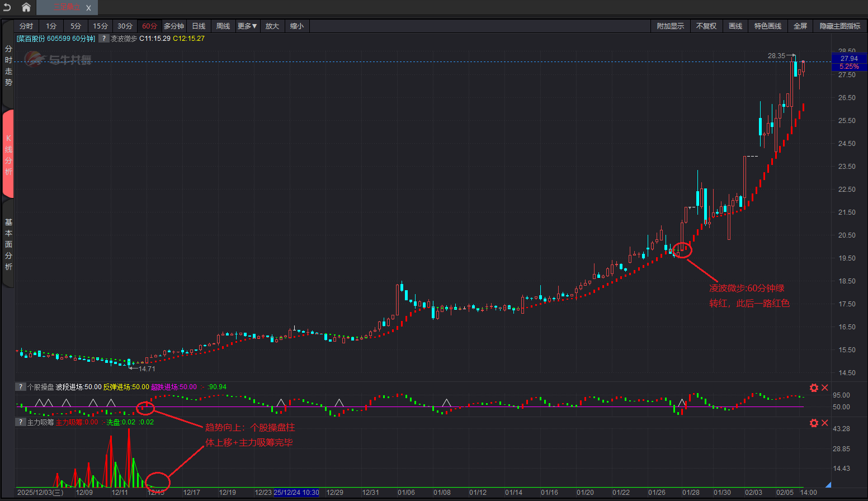Screen dimensions: 868x501
Task: Open help for 个股操盘 indicator
Action: click(x=21, y=387)
